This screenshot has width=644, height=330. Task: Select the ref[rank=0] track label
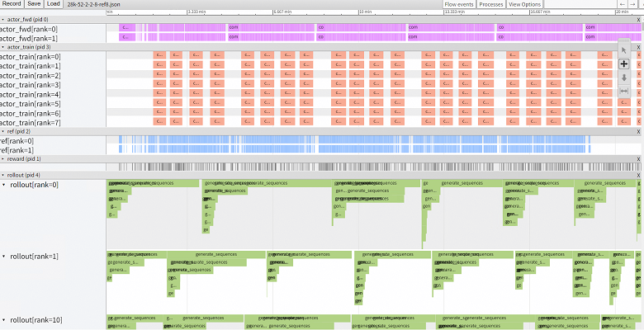[x=17, y=141]
